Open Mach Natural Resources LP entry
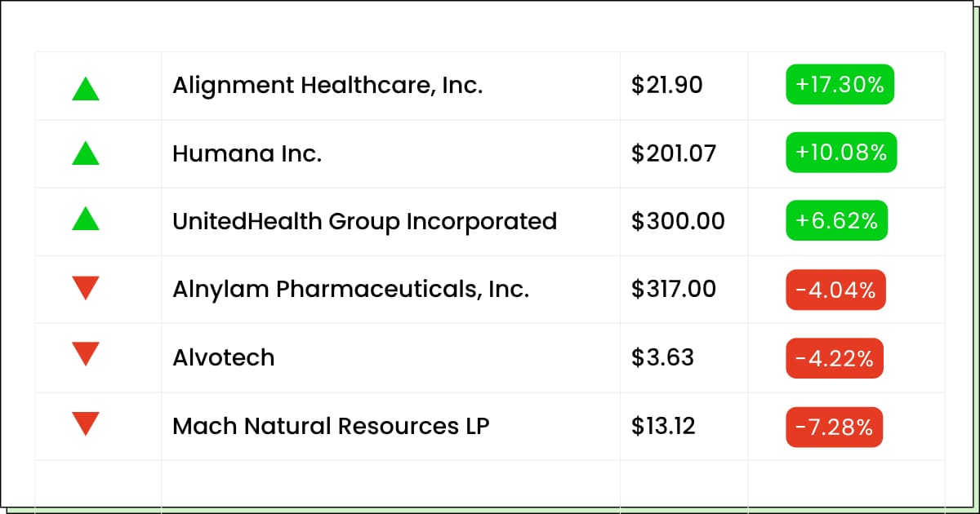 click(331, 426)
